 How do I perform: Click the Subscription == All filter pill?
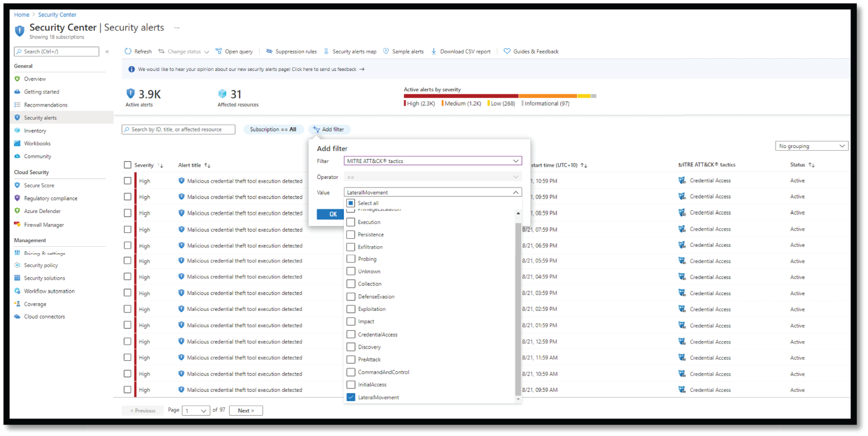coord(273,129)
